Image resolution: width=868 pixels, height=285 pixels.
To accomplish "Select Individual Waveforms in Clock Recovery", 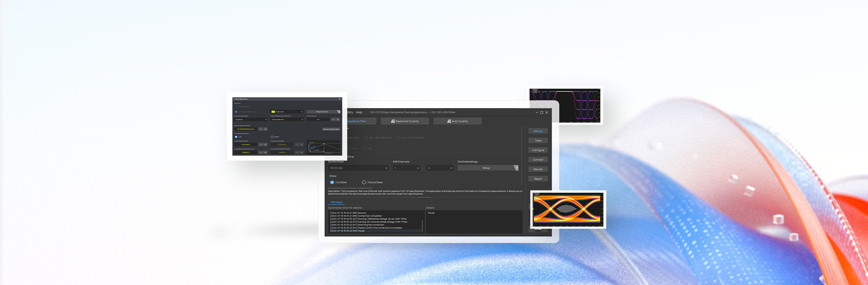I will 245,112.
